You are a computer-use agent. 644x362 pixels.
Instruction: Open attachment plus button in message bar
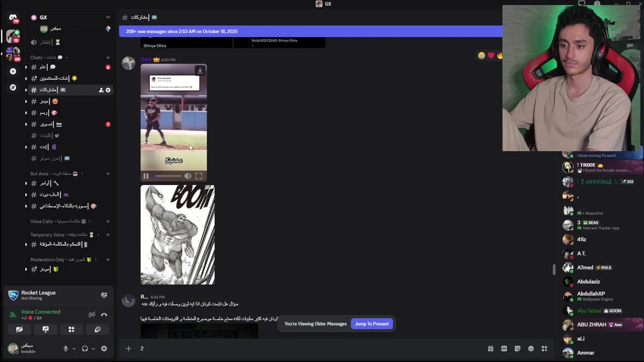(x=128, y=348)
